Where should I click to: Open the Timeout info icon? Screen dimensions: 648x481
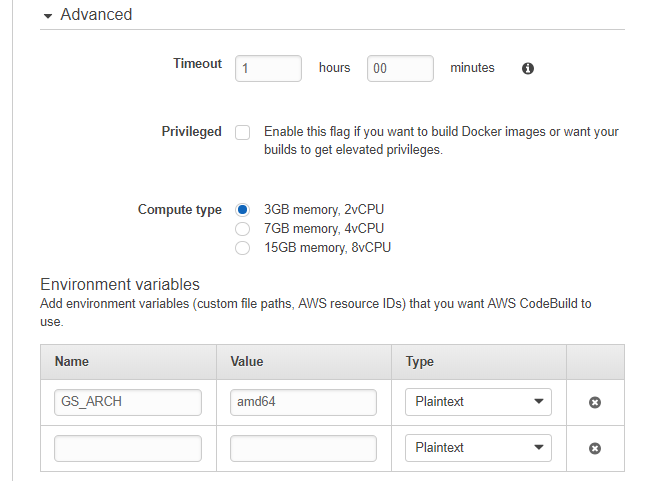coord(528,68)
